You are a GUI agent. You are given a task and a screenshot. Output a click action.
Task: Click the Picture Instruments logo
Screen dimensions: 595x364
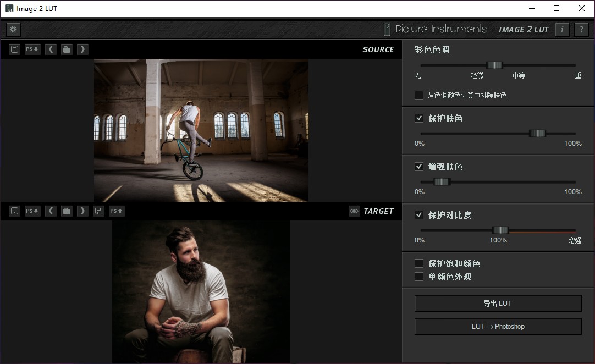click(435, 29)
